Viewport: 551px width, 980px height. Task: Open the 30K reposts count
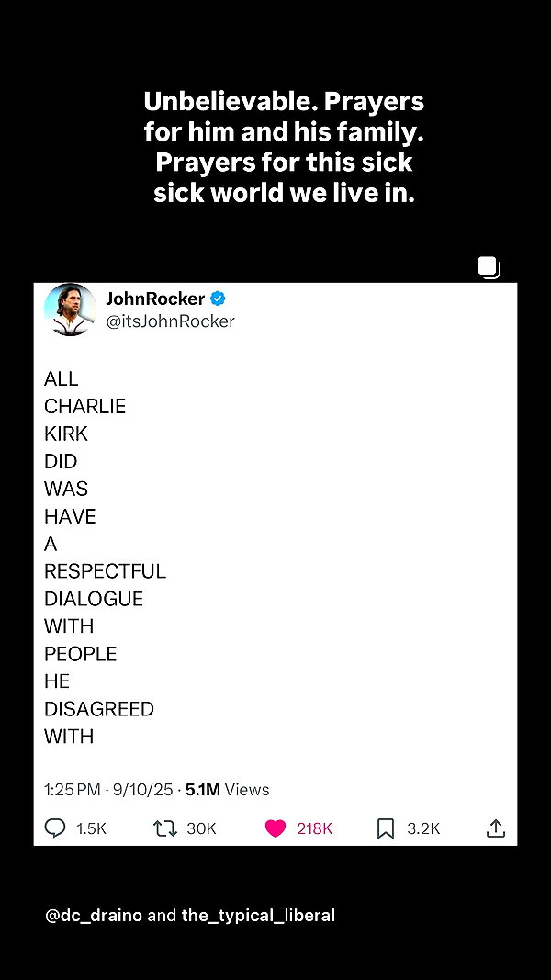[x=201, y=828]
